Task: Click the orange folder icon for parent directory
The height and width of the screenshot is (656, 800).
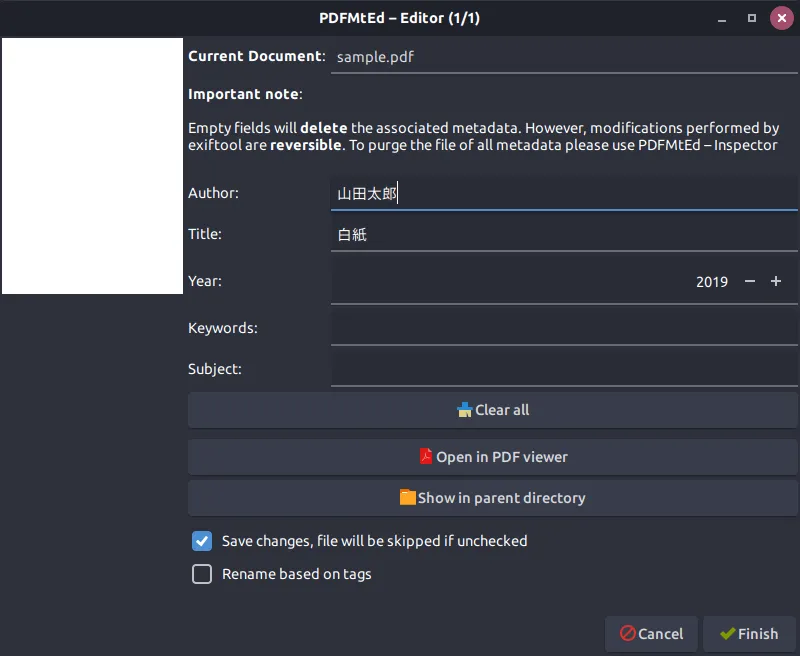Action: [x=407, y=497]
